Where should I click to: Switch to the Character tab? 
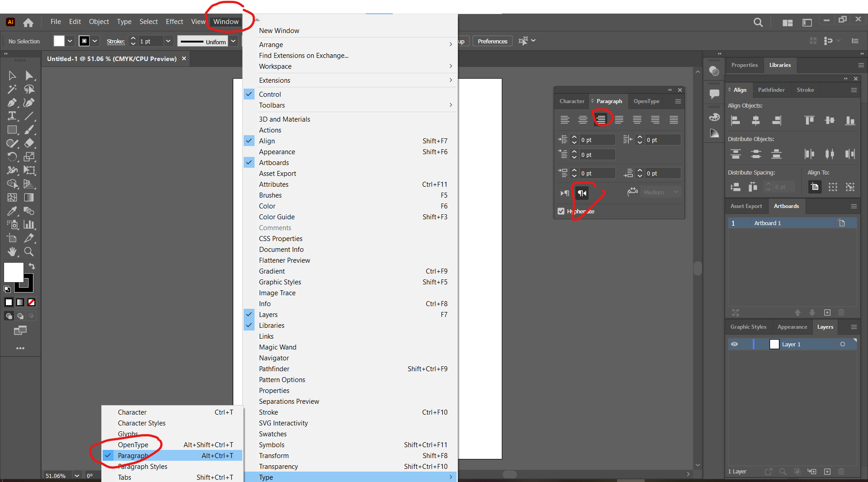pos(572,101)
